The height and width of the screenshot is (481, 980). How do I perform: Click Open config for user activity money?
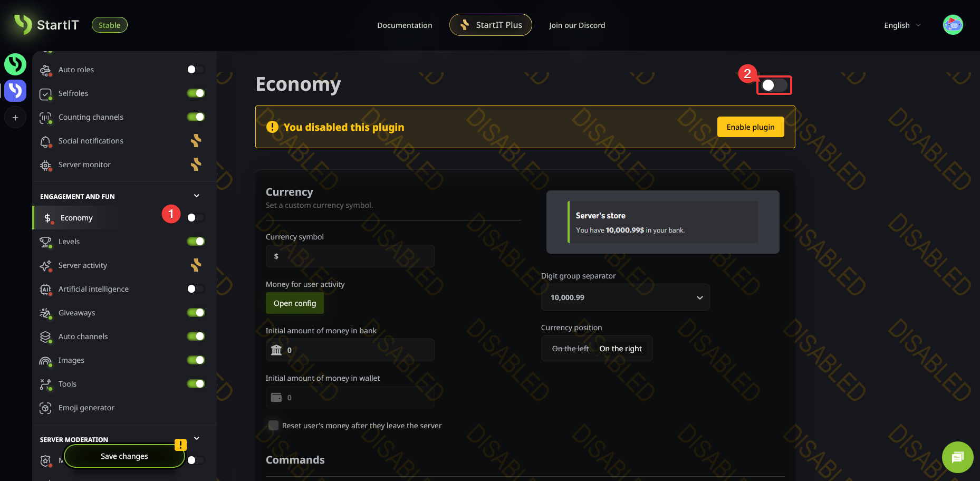(x=294, y=303)
